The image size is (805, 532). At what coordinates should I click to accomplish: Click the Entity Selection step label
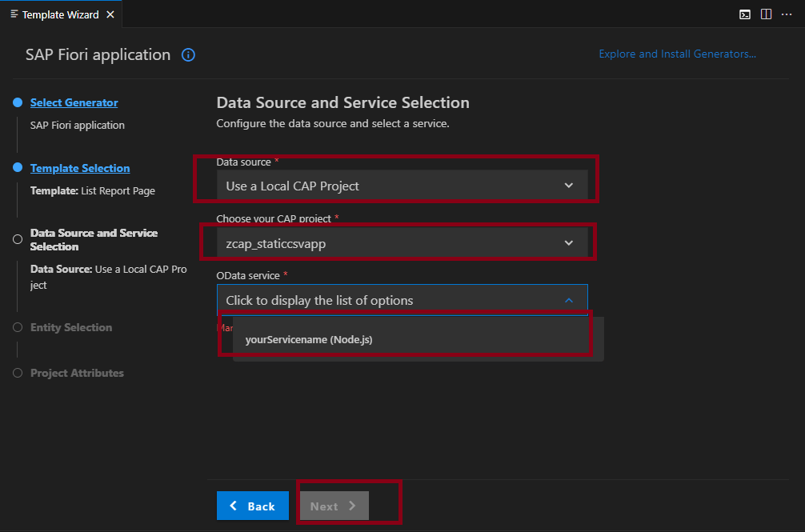pyautogui.click(x=71, y=327)
